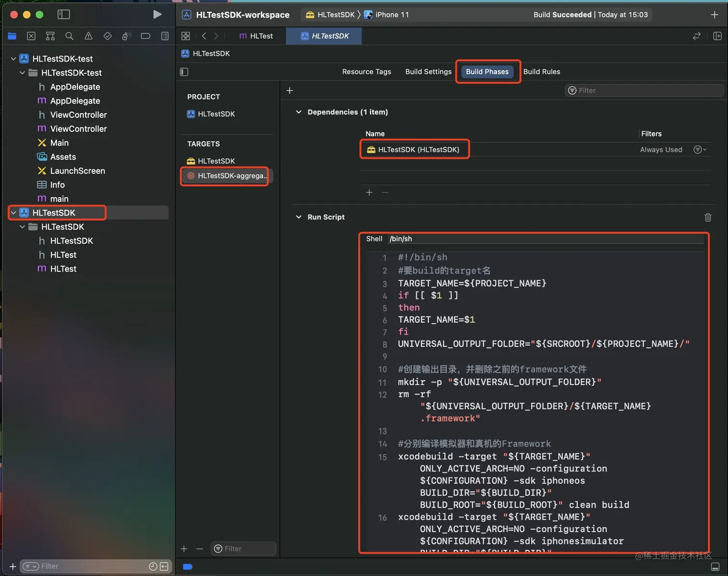The width and height of the screenshot is (728, 576).
Task: Open the Issue navigator warning icon
Action: [89, 36]
